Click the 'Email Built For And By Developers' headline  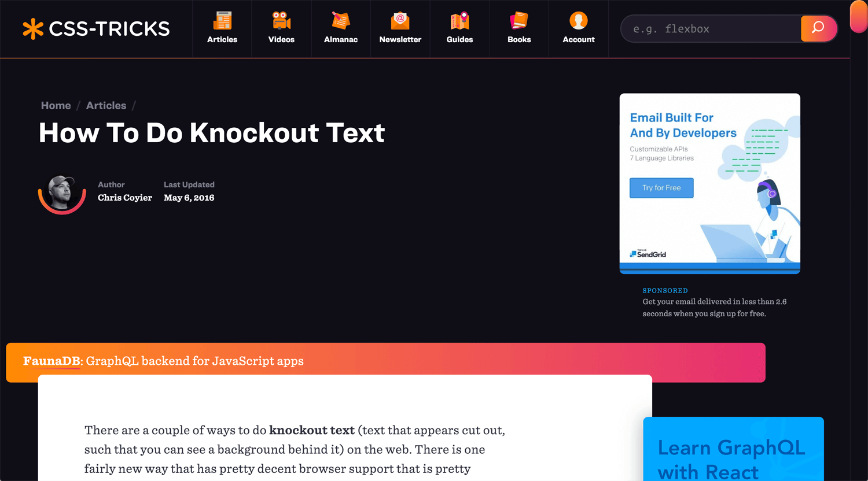683,125
